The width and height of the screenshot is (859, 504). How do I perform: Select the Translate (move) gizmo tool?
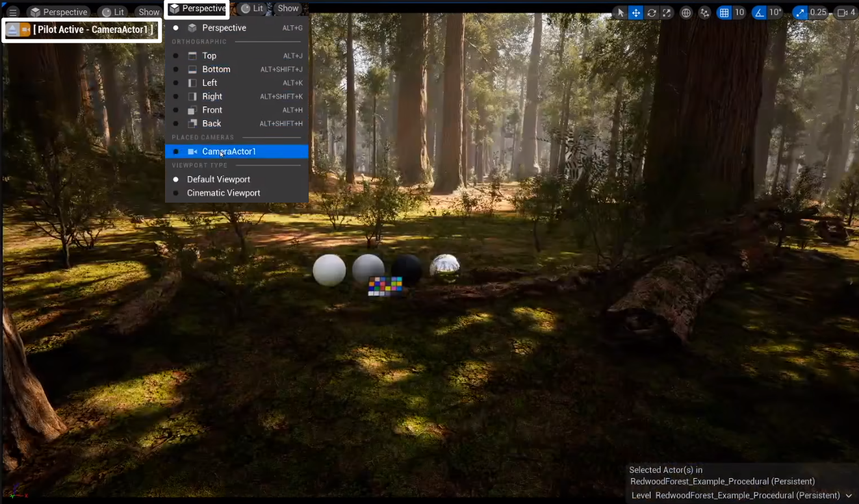point(636,12)
